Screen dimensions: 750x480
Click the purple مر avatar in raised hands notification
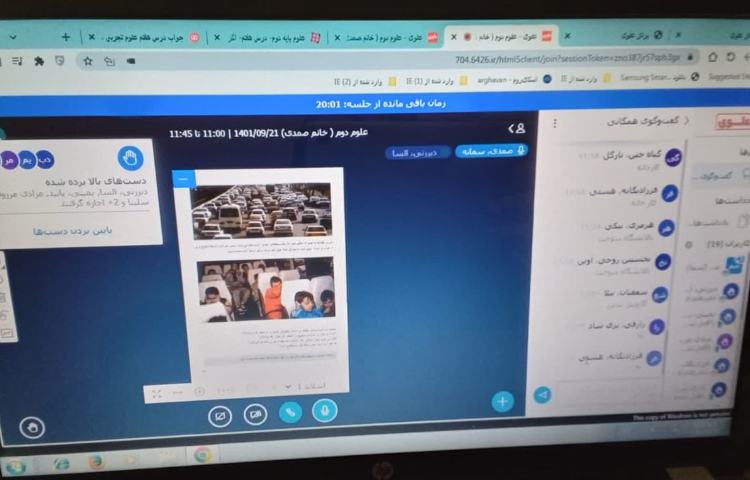(x=10, y=160)
